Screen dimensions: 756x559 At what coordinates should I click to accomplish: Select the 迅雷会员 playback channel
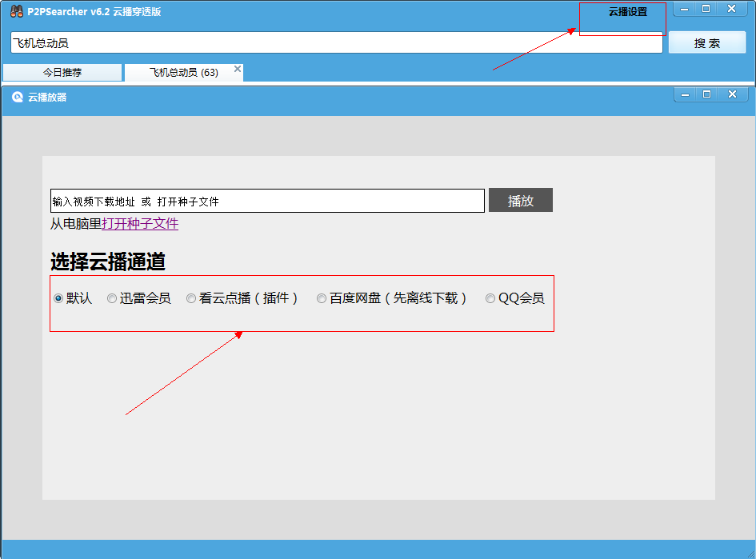pyautogui.click(x=112, y=297)
